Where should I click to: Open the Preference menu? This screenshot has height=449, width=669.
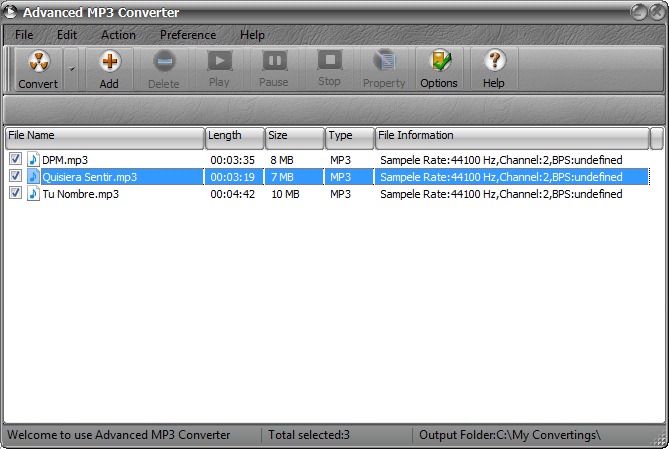188,35
